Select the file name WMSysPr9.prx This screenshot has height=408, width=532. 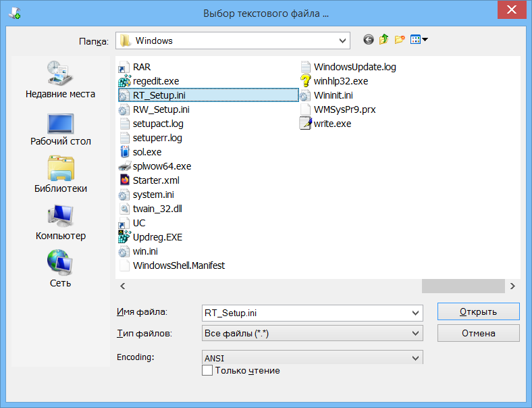pyautogui.click(x=345, y=109)
